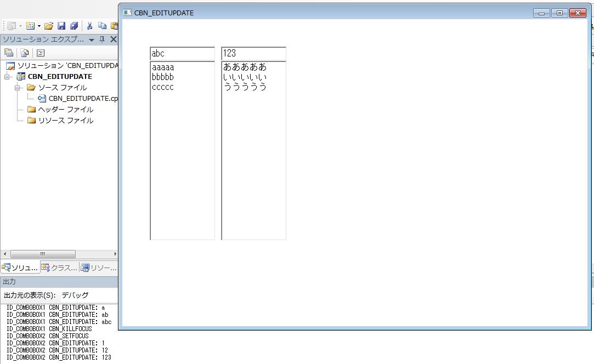
Task: Click the Save All icon
Action: click(74, 26)
